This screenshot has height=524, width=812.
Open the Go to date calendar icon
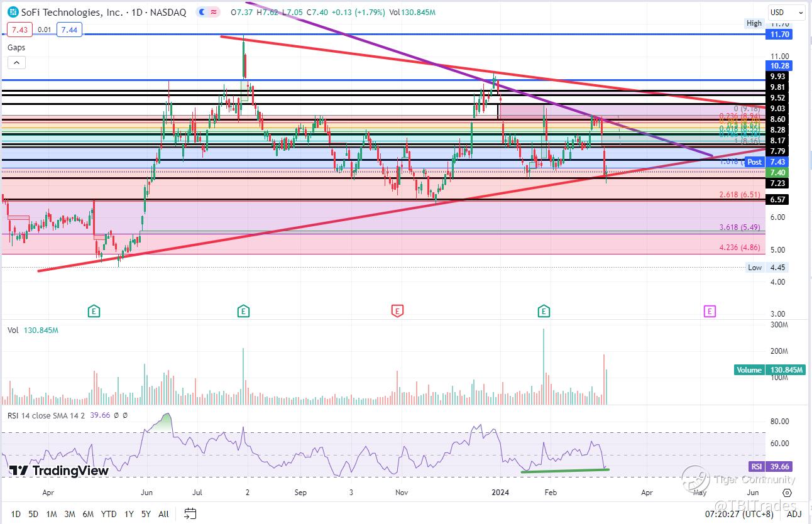tap(191, 513)
